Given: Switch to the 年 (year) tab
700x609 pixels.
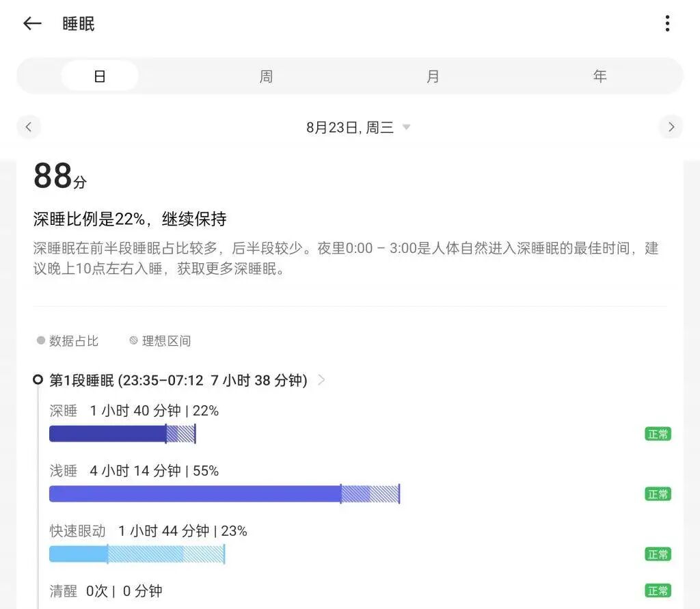Looking at the screenshot, I should [x=600, y=76].
